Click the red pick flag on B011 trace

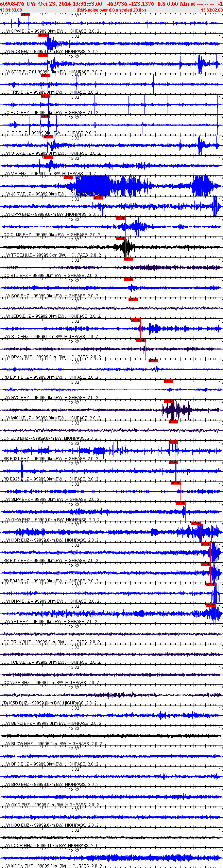(153, 361)
